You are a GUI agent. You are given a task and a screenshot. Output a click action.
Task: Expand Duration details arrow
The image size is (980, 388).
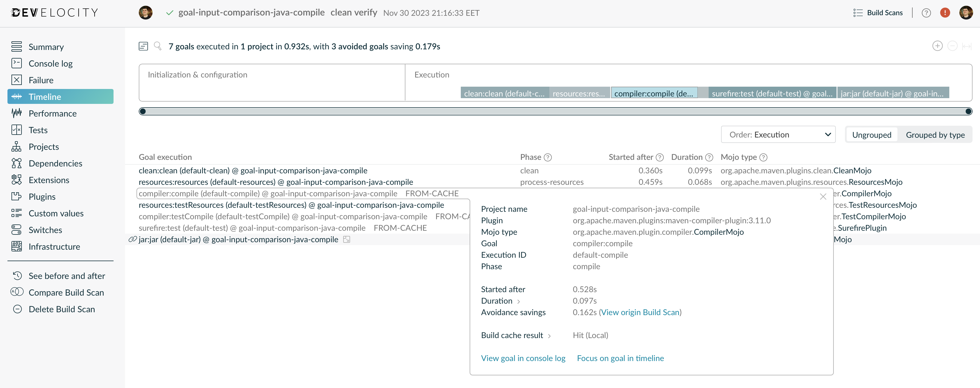519,301
